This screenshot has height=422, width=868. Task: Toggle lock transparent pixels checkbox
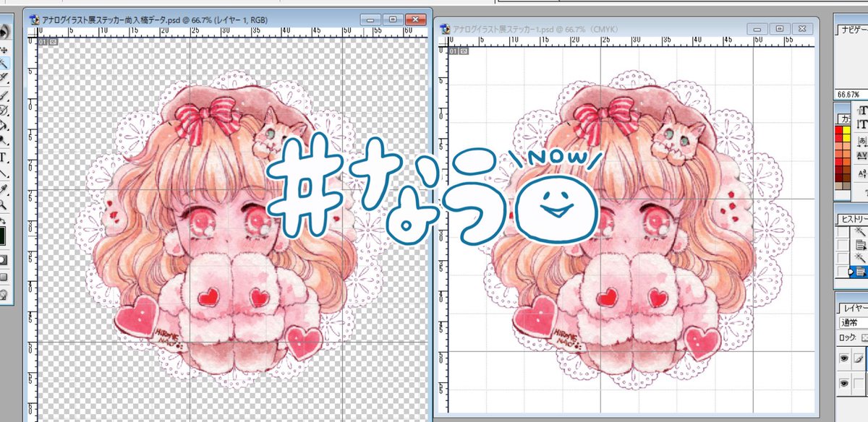coord(864,337)
